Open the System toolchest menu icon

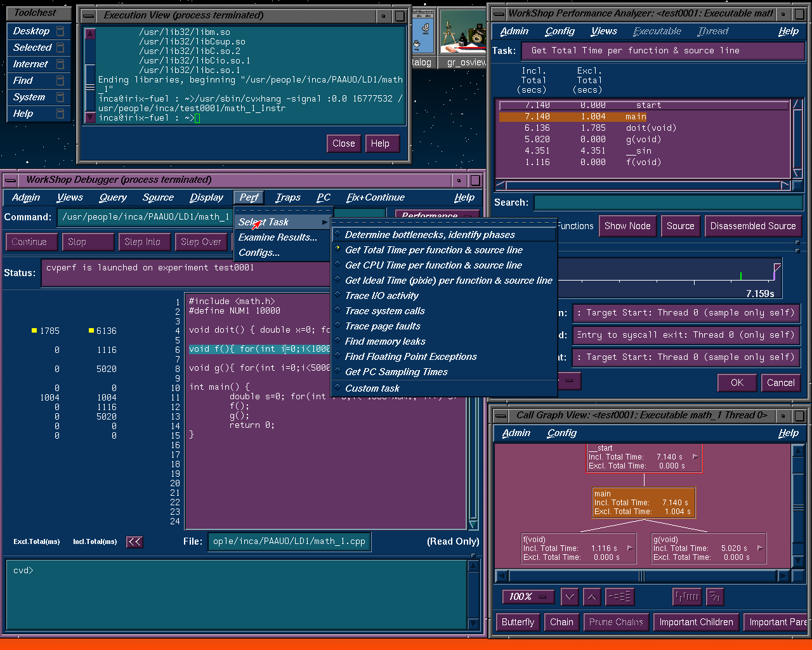pyautogui.click(x=60, y=97)
